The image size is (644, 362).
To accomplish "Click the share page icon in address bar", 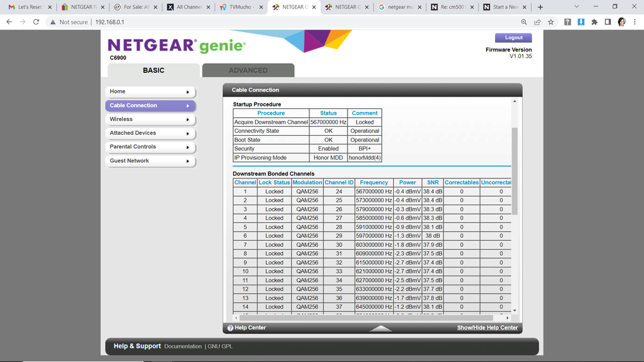I will pos(538,22).
